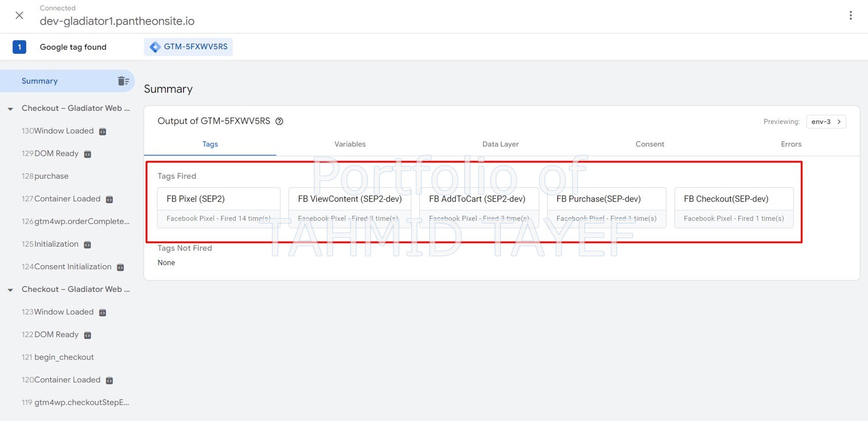The width and height of the screenshot is (868, 421).
Task: Select event 119 gtm4wp.checkoutStepE
Action: point(75,403)
